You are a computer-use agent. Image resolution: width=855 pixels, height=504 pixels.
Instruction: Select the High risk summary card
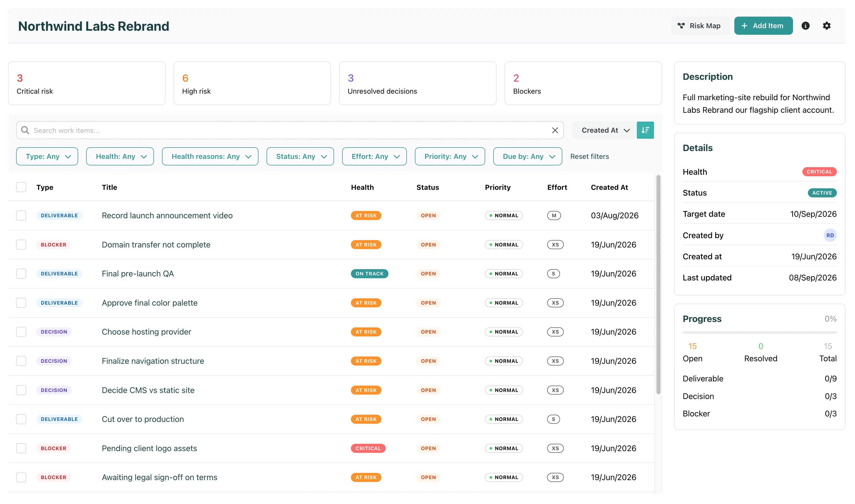[252, 83]
